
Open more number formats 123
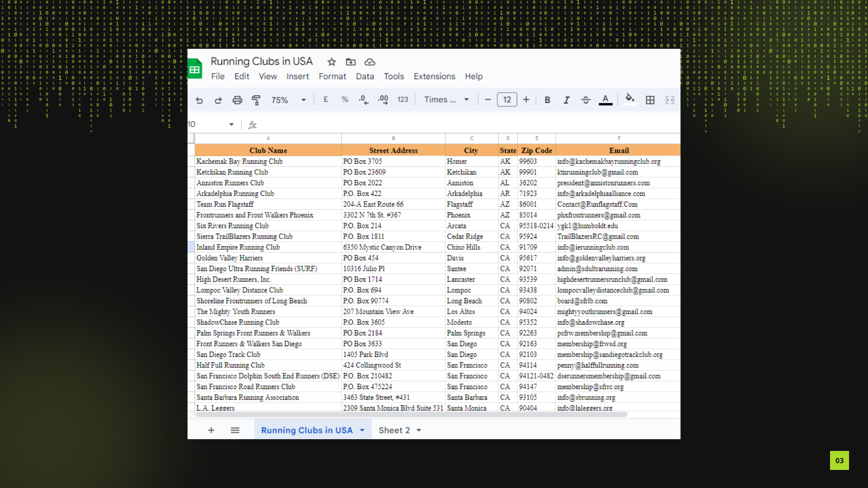(x=403, y=99)
